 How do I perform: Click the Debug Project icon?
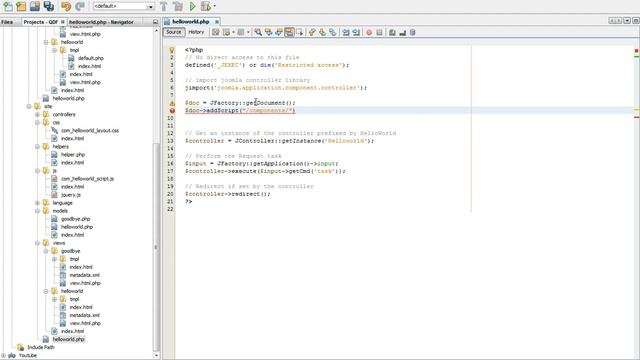(205, 6)
